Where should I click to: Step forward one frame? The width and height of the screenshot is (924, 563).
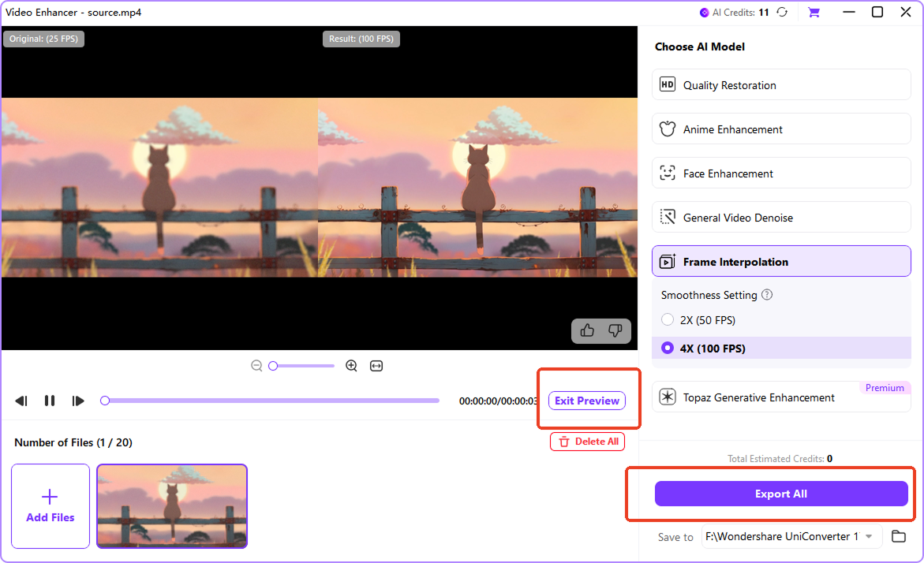[78, 401]
